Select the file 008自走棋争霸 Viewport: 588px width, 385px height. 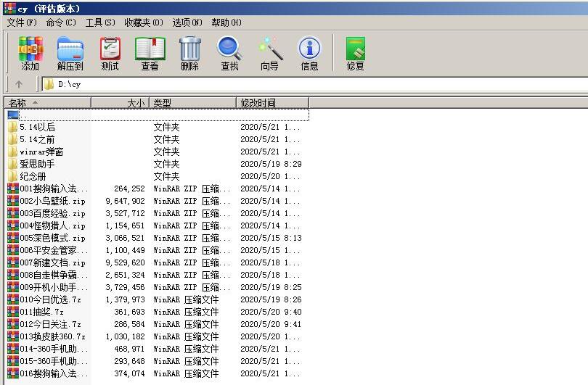coord(54,275)
